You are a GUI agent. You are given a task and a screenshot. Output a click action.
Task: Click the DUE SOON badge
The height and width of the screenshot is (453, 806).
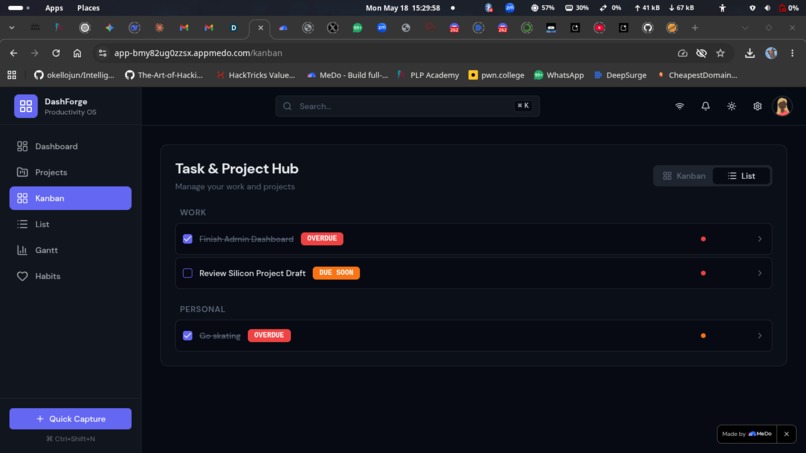[336, 273]
